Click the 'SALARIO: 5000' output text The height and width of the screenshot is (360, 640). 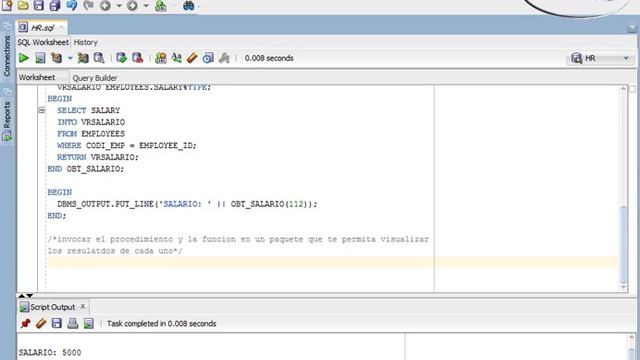click(x=50, y=352)
